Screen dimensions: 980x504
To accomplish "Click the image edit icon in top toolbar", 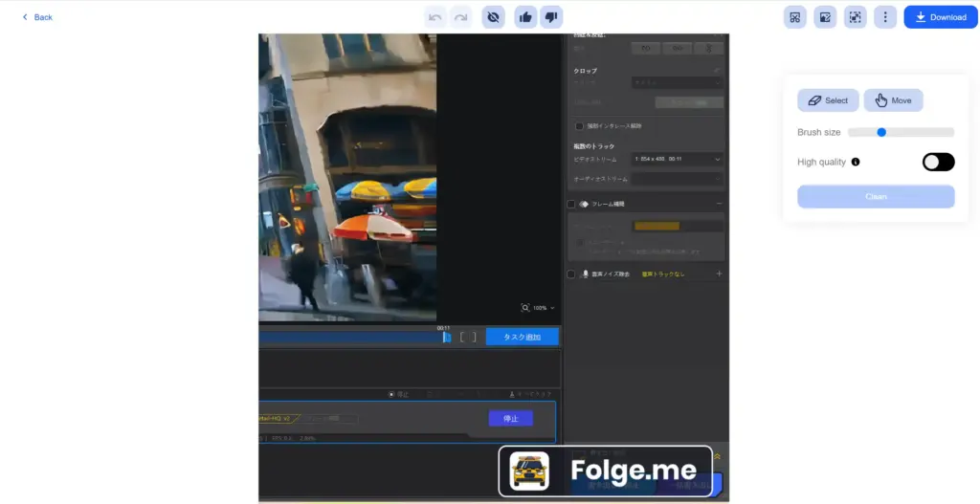I will point(824,17).
